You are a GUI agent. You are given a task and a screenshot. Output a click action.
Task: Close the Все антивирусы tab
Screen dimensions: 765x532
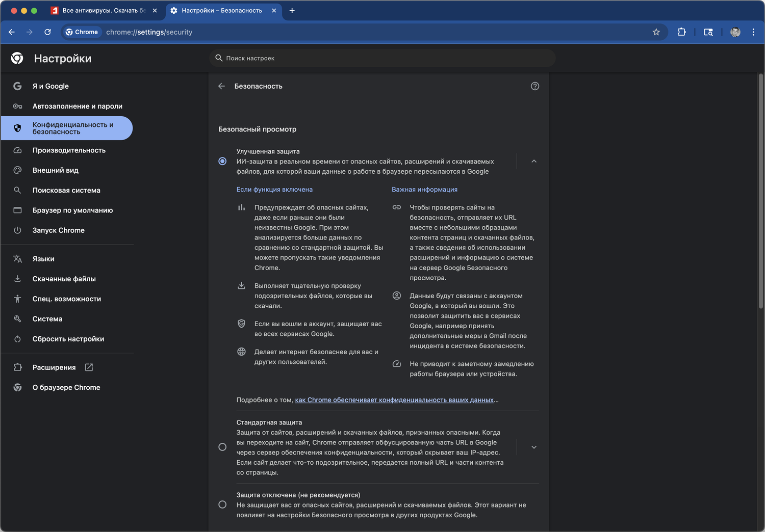pos(155,10)
